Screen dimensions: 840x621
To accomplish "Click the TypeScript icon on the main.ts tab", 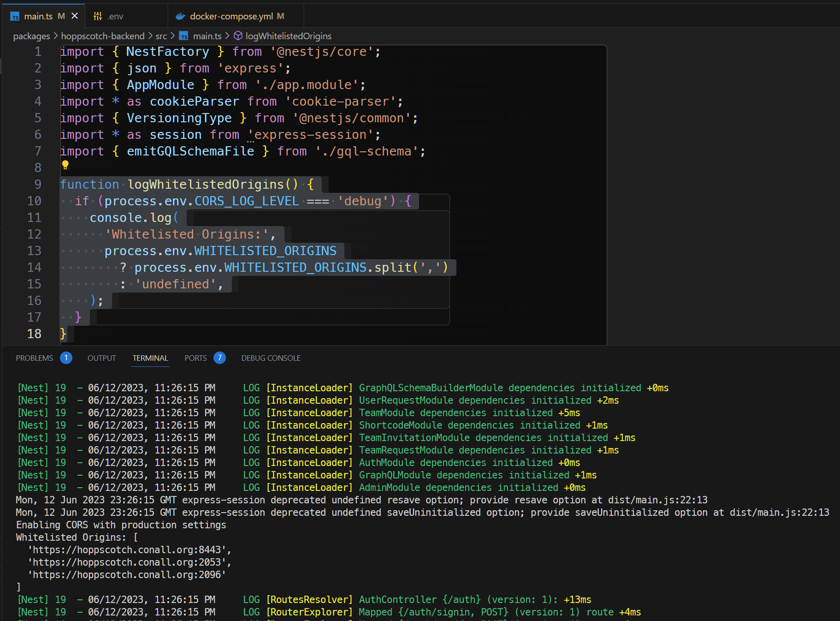I will pos(15,16).
